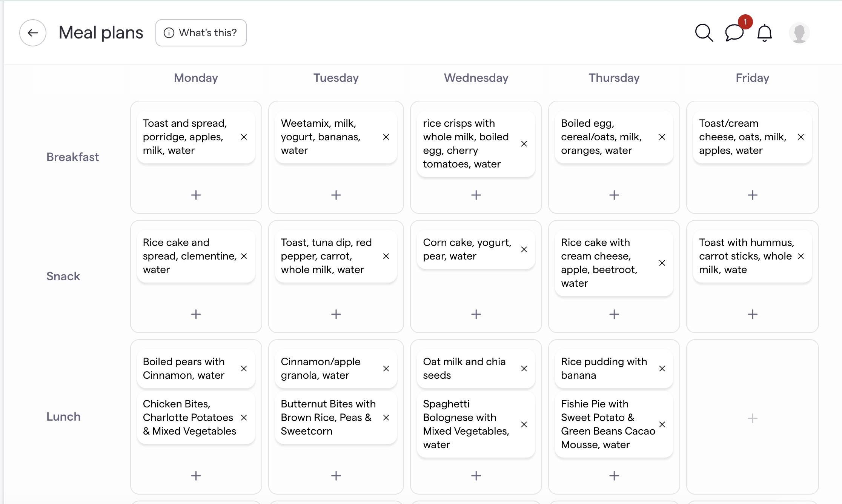Add a meal to Monday breakfast
This screenshot has width=842, height=504.
coord(196,195)
